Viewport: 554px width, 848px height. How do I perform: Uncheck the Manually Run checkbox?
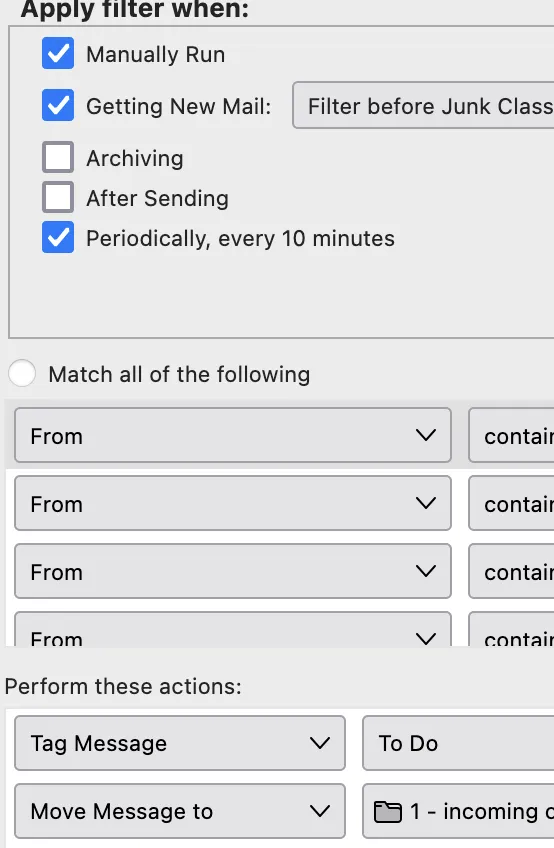pyautogui.click(x=58, y=54)
